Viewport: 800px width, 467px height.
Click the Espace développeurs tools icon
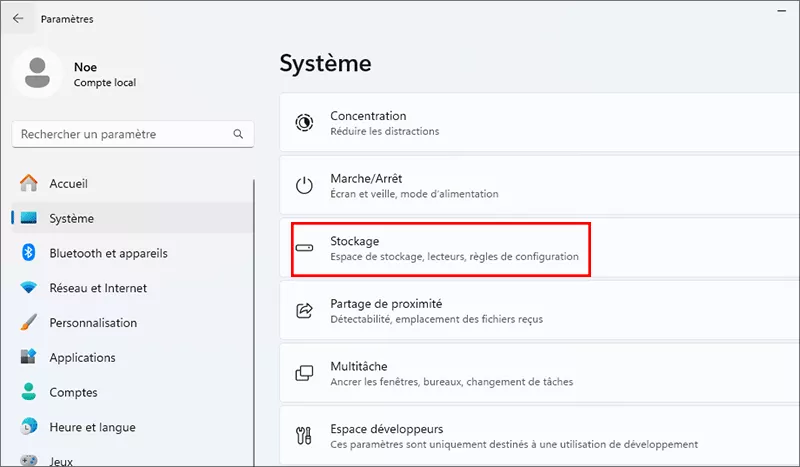tap(304, 436)
